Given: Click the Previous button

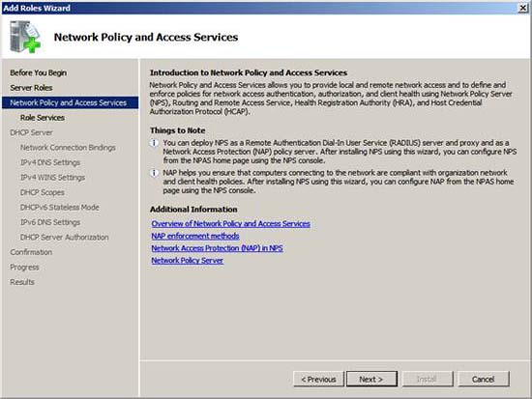Looking at the screenshot, I should pos(318,379).
